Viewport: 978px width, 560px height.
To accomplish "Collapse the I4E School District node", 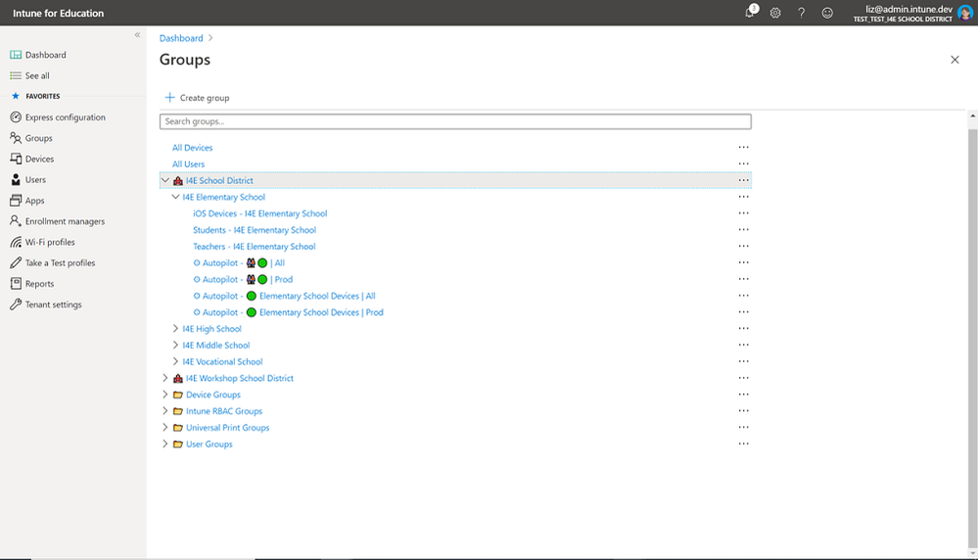I will (x=165, y=180).
